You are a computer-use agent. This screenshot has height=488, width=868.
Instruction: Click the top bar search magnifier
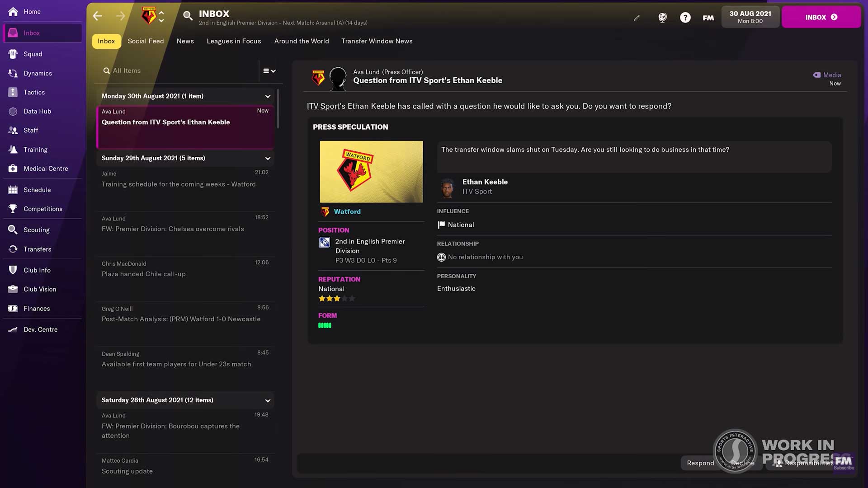187,17
